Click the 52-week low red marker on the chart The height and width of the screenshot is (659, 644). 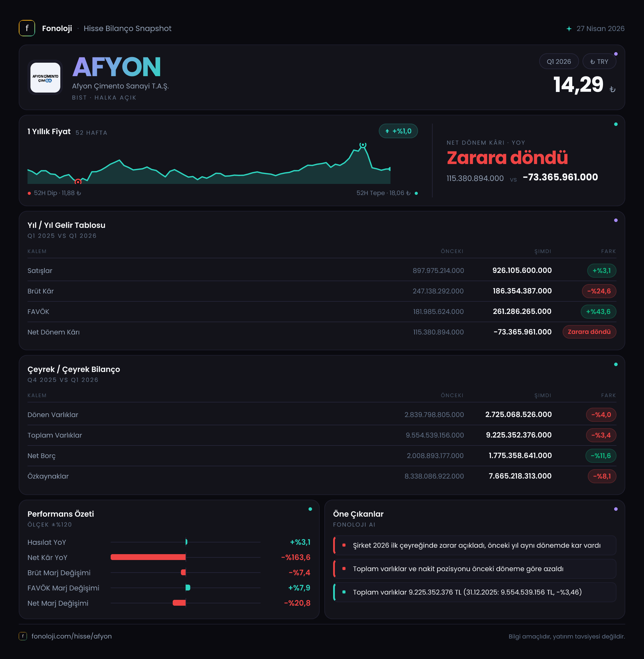tap(78, 182)
